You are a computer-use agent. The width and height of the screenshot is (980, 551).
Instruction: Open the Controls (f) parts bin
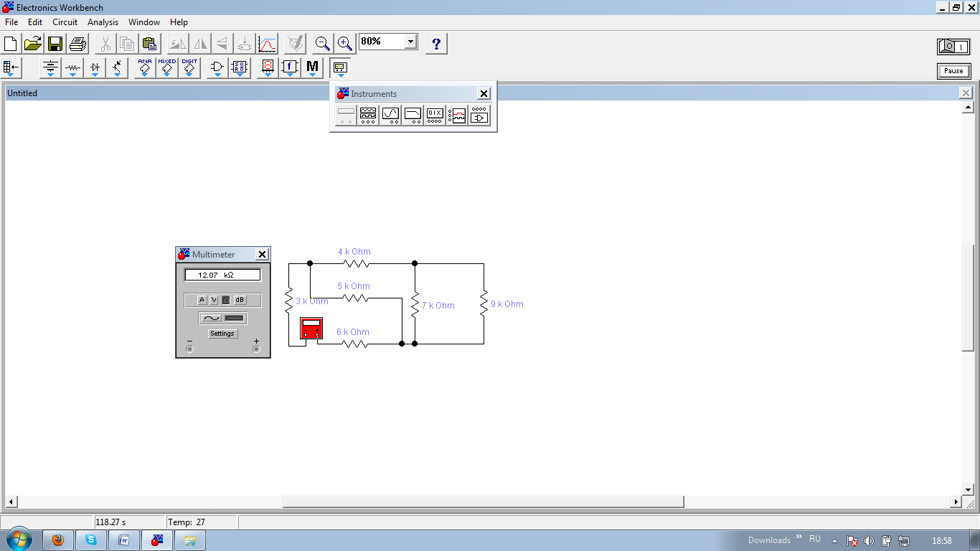(x=290, y=69)
